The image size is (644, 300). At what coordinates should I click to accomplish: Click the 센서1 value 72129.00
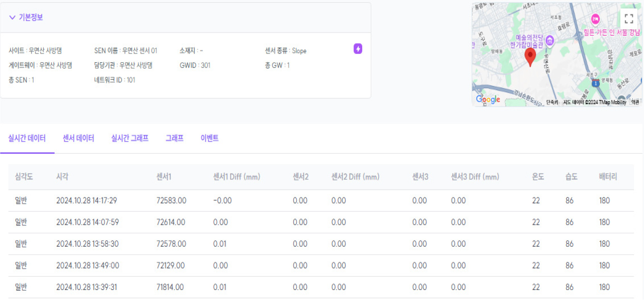coord(171,266)
